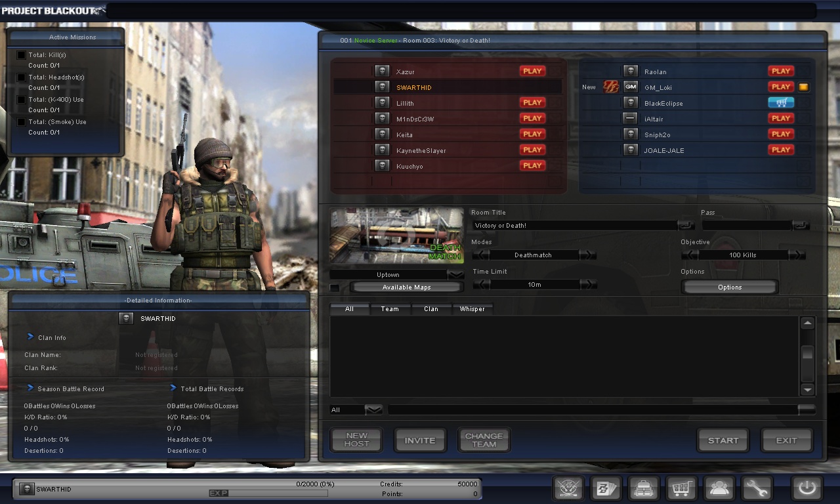Click the CHANGE TEAM button
The image size is (840, 504).
coord(484,440)
